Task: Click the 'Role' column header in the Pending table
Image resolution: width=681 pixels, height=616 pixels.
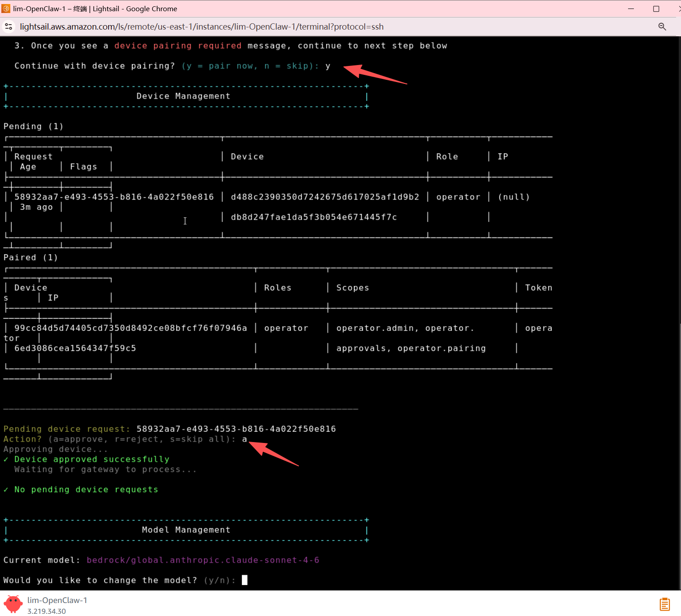Action: [x=447, y=156]
